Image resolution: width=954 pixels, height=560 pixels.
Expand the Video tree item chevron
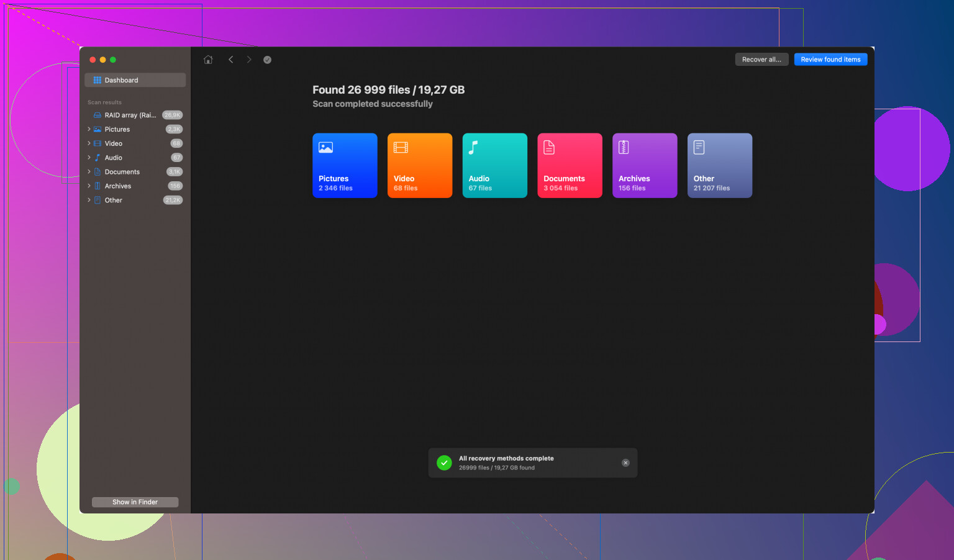click(89, 143)
